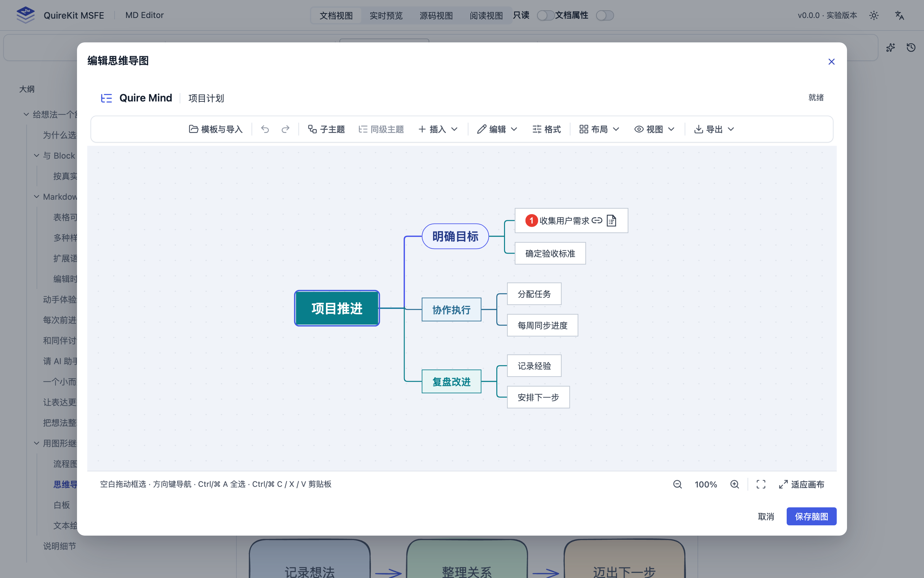The height and width of the screenshot is (578, 924).
Task: Add a 同级主题 sibling topic
Action: (x=381, y=129)
